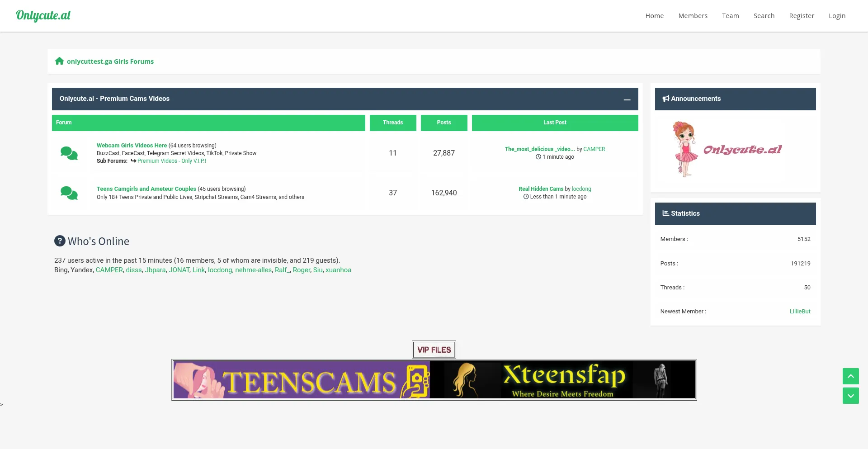The image size is (868, 449).
Task: Click the Threads count 37
Action: click(x=393, y=193)
